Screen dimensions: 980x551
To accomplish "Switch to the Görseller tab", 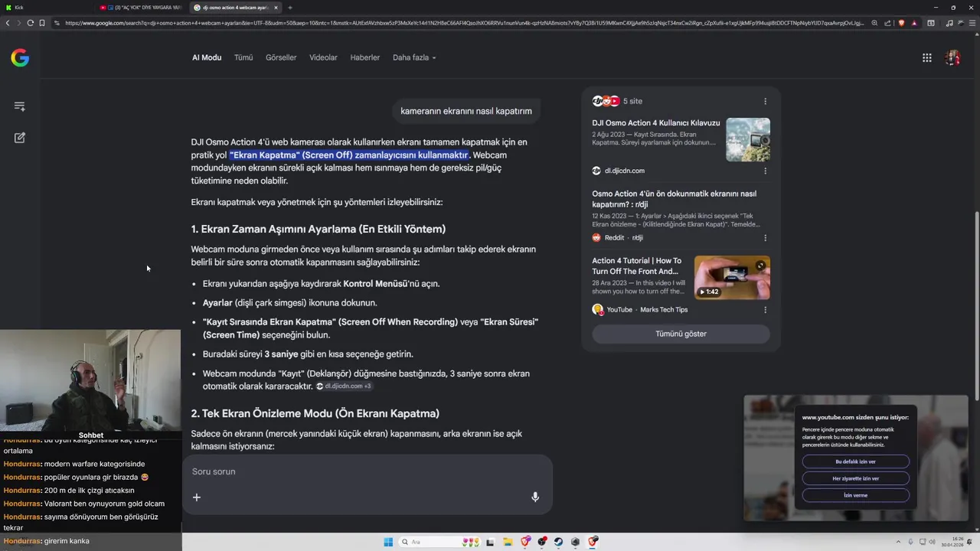I will pos(281,57).
